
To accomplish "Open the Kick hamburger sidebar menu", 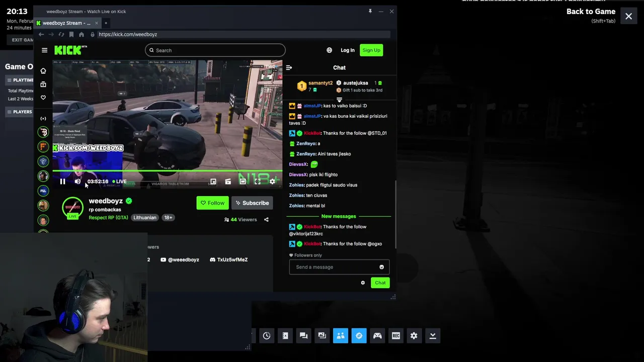I will click(44, 50).
